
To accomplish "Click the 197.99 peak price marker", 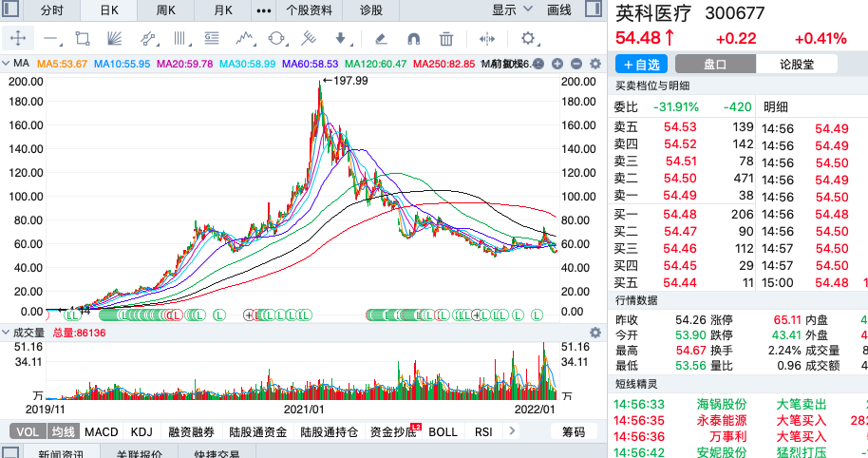I will click(x=347, y=81).
